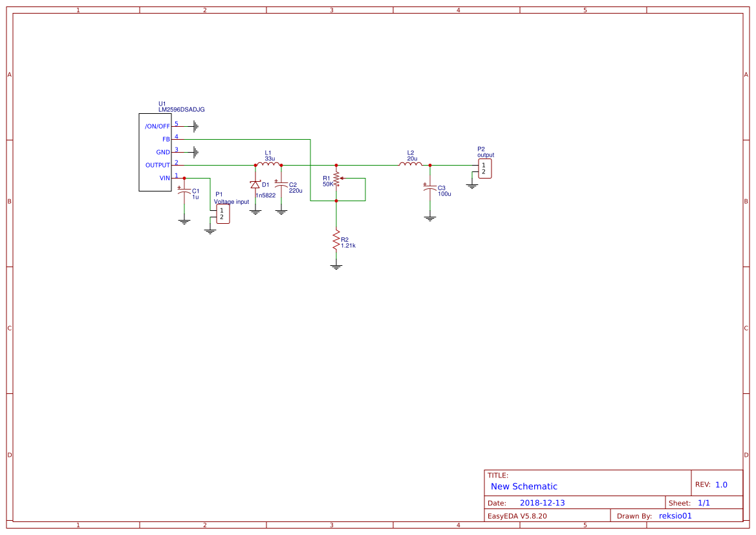Select the capacitor C3 100u symbol
Screen dimensions: 756x535
coord(429,188)
